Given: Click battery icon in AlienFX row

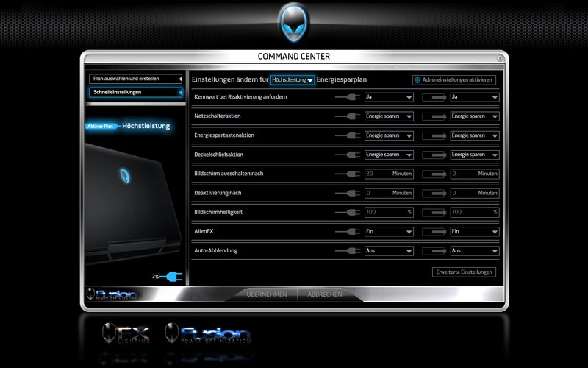Looking at the screenshot, I should point(434,232).
